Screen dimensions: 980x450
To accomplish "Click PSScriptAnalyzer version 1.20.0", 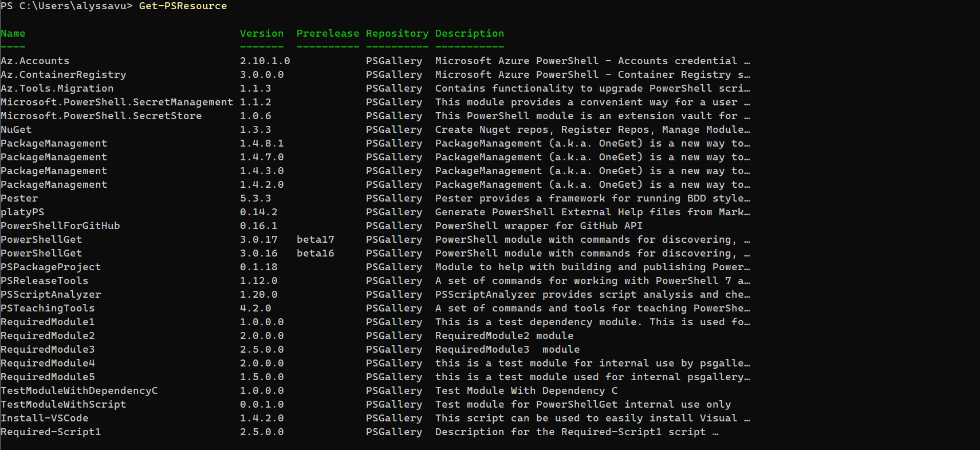I will 259,294.
